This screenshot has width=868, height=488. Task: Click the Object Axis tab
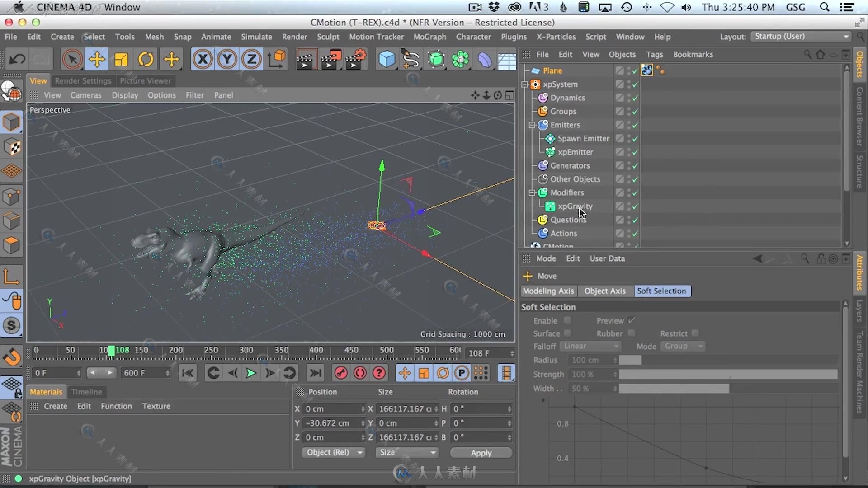[x=604, y=291]
